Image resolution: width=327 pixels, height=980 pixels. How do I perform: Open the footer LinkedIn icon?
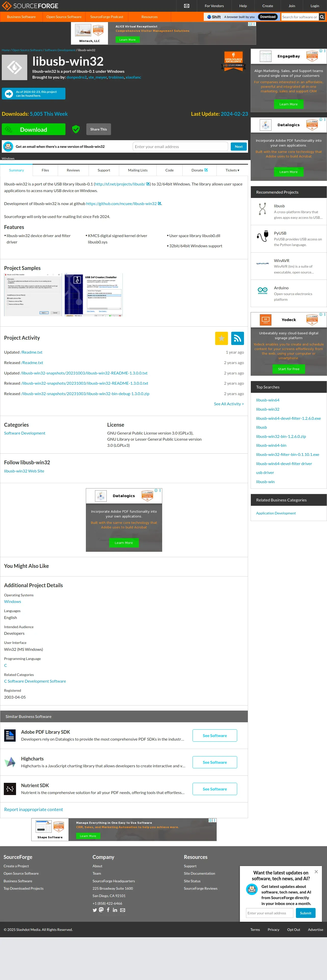(x=115, y=910)
